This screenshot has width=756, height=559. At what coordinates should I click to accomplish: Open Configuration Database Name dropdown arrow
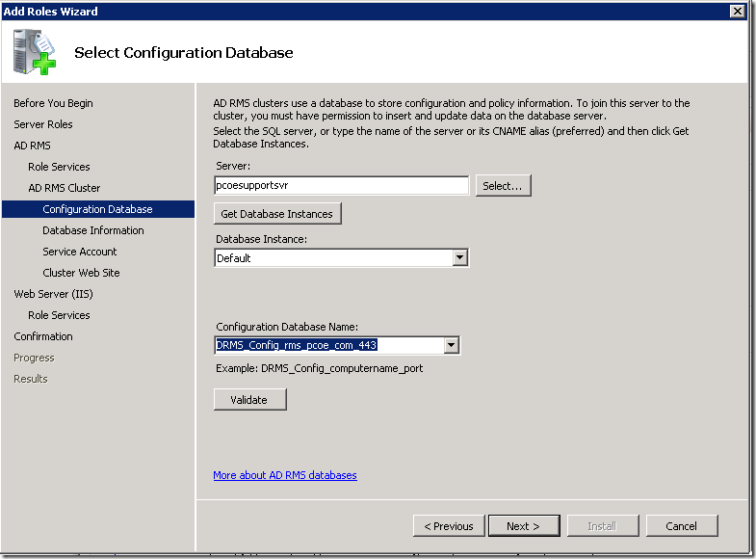[452, 345]
